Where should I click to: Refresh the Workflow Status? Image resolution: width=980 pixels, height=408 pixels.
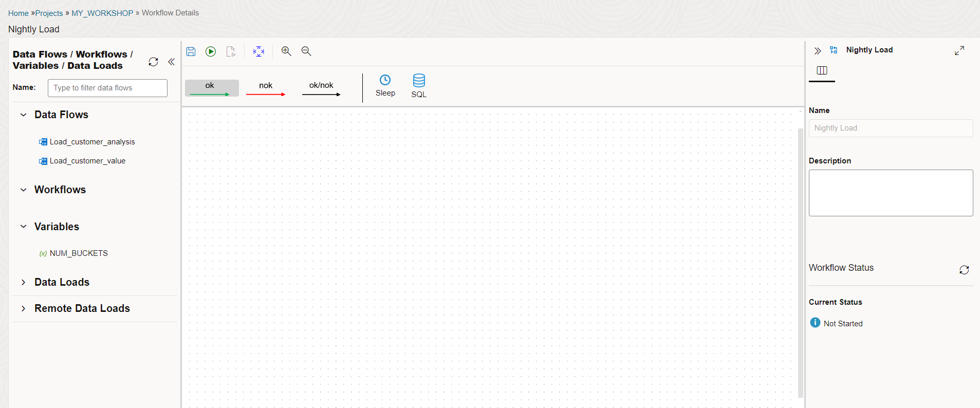pyautogui.click(x=964, y=270)
